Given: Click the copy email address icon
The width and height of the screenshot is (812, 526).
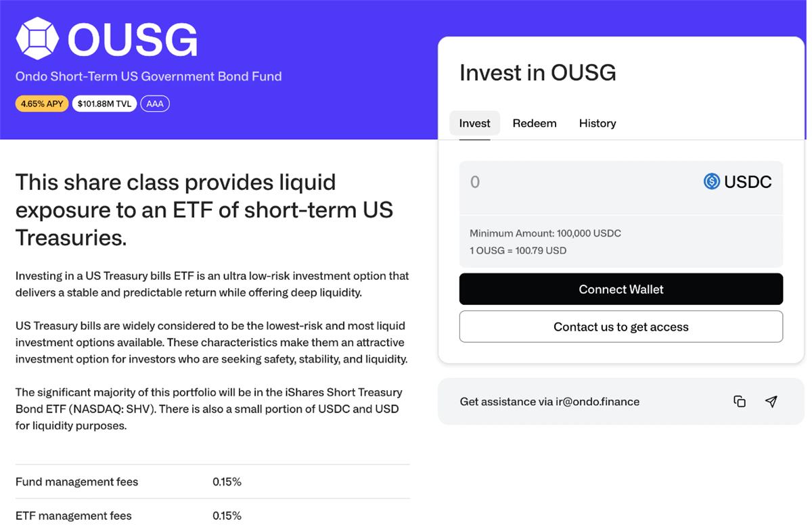Looking at the screenshot, I should [740, 402].
